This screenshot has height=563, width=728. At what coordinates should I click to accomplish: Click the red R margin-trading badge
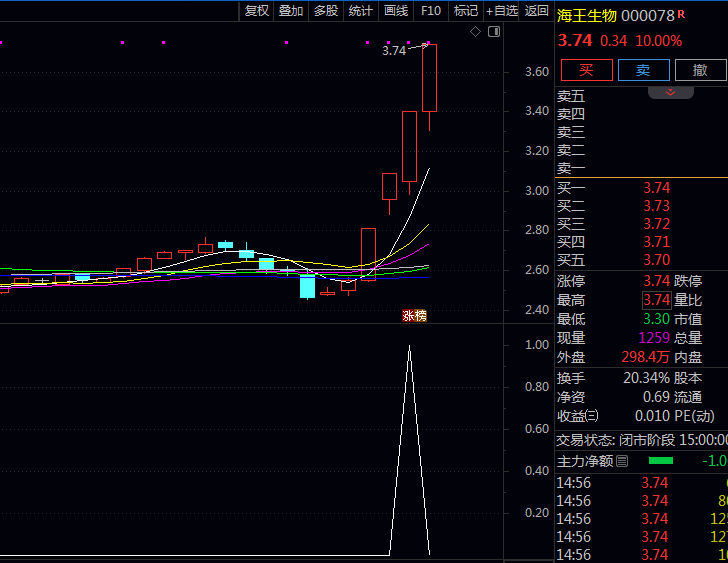681,14
